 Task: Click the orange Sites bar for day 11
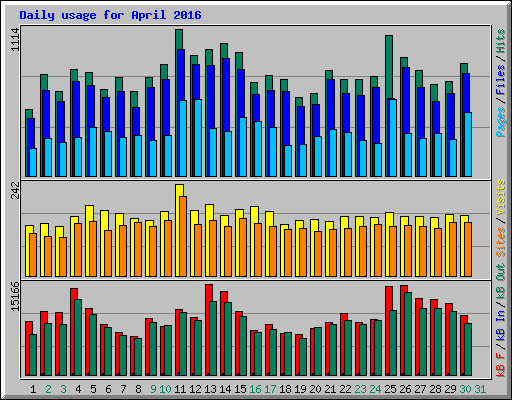(183, 236)
